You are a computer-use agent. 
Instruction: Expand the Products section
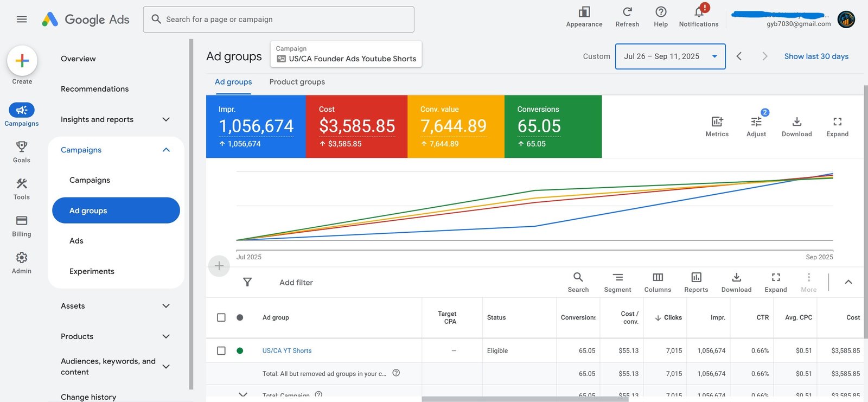[x=166, y=336]
